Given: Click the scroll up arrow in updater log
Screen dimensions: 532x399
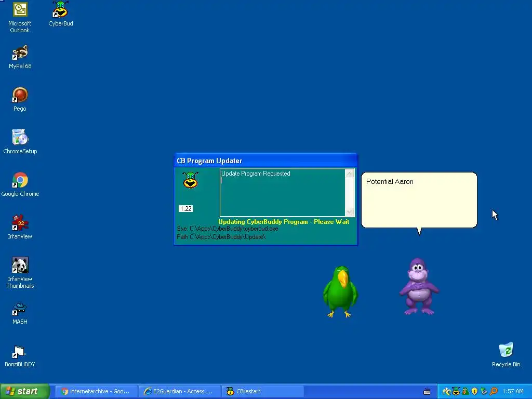Looking at the screenshot, I should coord(350,174).
